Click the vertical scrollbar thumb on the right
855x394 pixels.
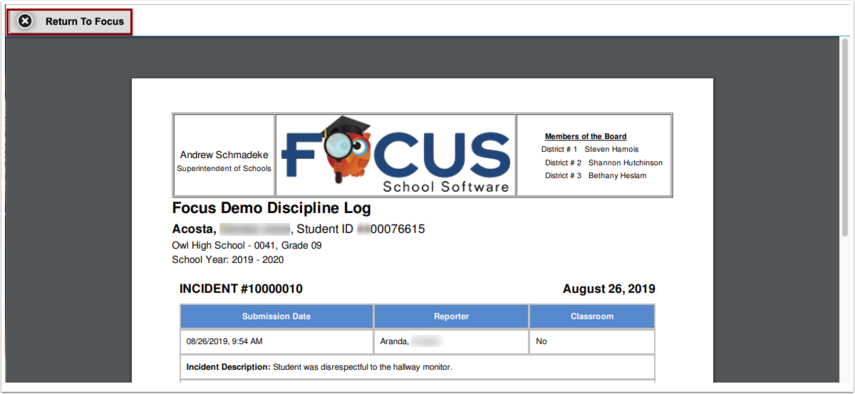point(845,137)
